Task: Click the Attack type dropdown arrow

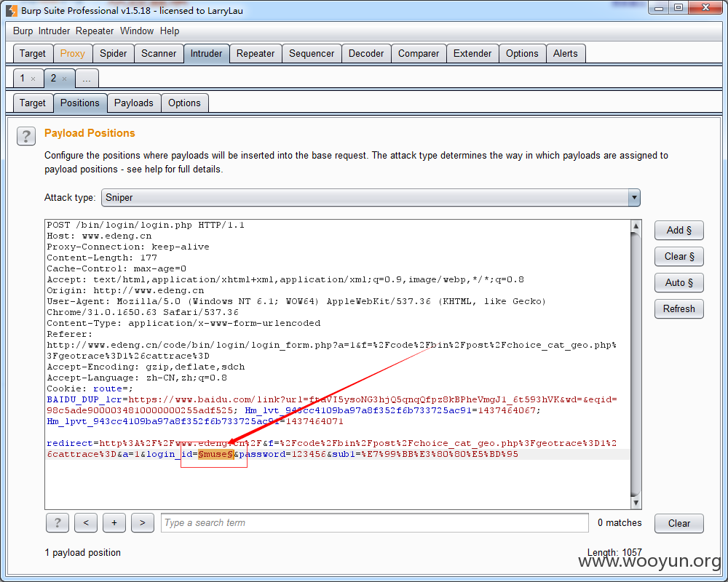Action: 634,197
